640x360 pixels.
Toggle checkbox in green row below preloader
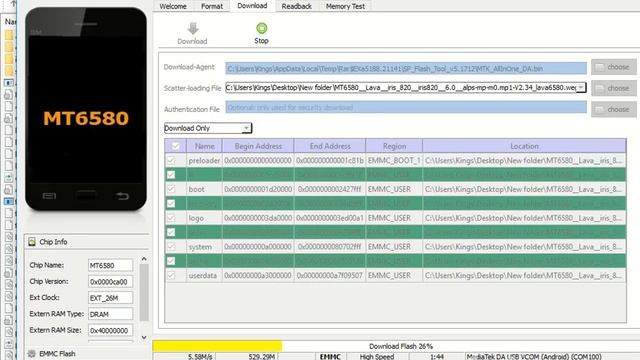coord(171,175)
